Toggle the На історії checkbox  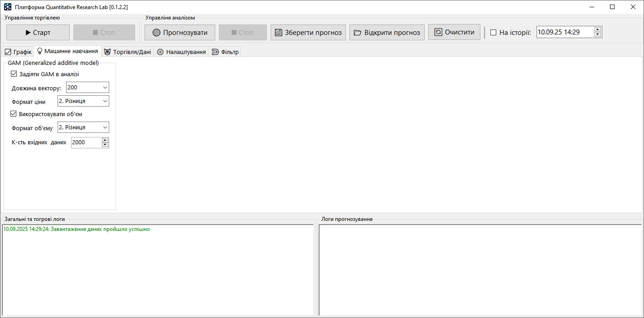(x=494, y=33)
